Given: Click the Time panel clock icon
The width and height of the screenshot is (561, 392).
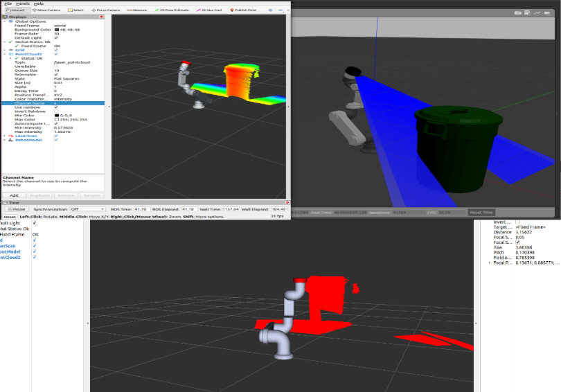Looking at the screenshot, I should (x=5, y=202).
